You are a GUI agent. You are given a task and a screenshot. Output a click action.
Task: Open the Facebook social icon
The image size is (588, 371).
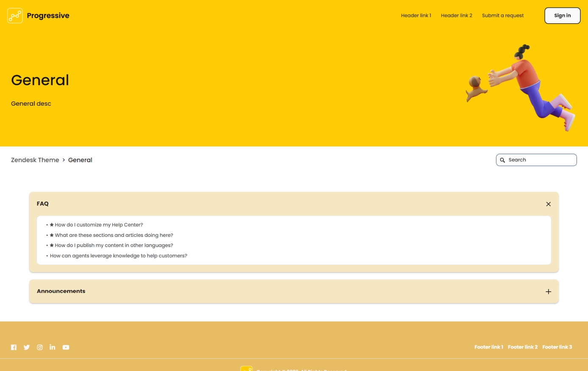(14, 347)
